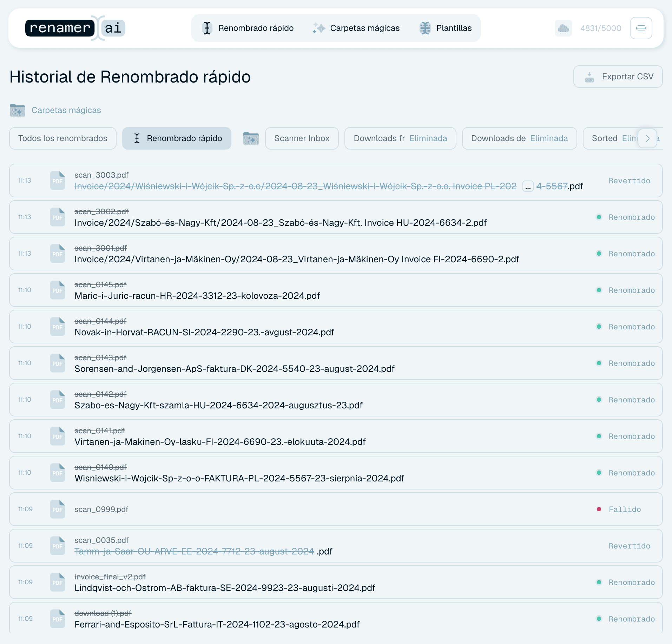Click the PDF icon in the Tamm-ja-Saar row
Viewport: 672px width, 644px height.
[x=58, y=546]
